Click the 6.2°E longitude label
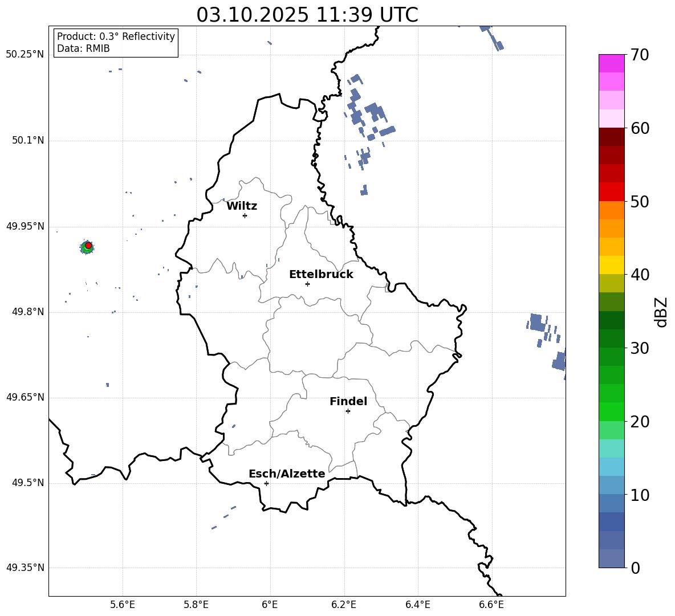Screen dimensions: 675x616 [344, 605]
